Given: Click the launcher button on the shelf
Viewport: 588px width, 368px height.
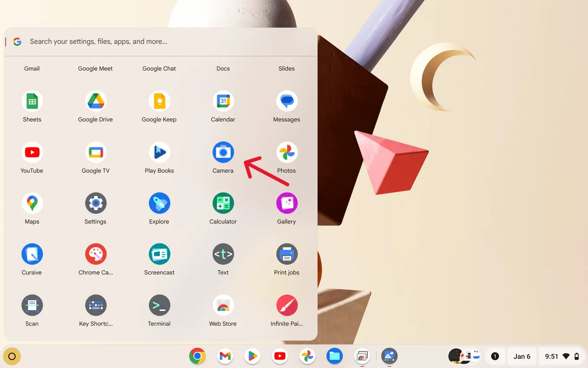Looking at the screenshot, I should coord(12,356).
